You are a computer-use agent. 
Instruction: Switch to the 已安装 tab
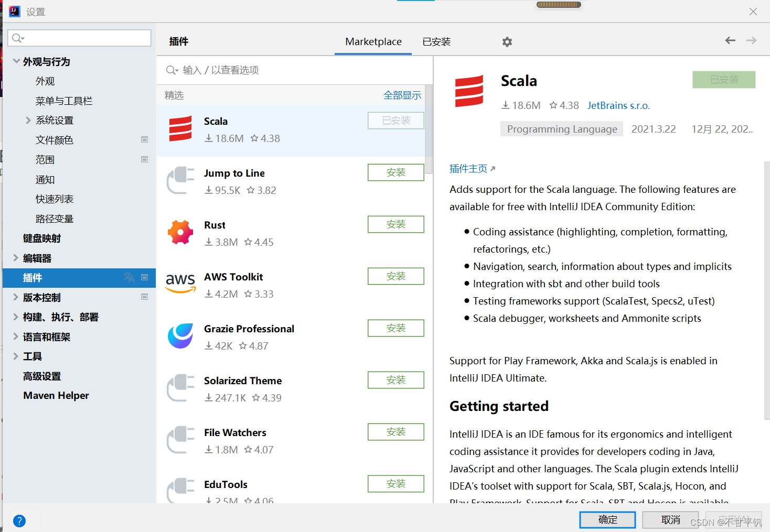pos(436,41)
